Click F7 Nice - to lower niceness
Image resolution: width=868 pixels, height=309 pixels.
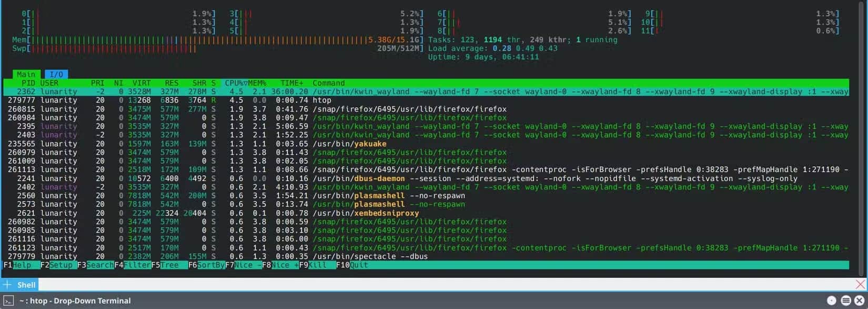tap(243, 265)
